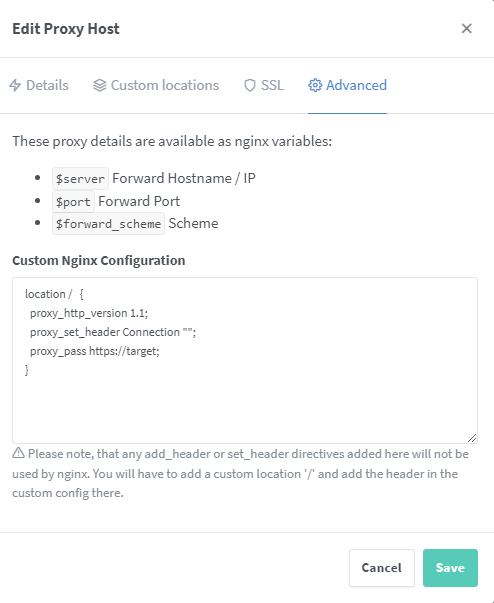Click the lightning bolt icon beside Details
The image size is (494, 603).
coord(15,85)
